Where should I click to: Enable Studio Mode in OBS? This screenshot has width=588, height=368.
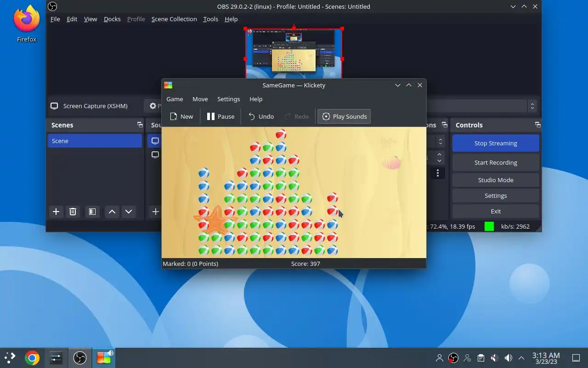tap(496, 180)
